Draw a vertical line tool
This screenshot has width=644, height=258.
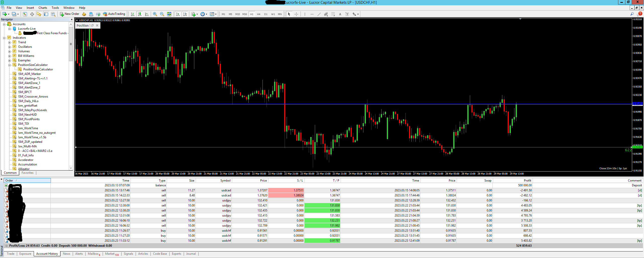point(305,14)
